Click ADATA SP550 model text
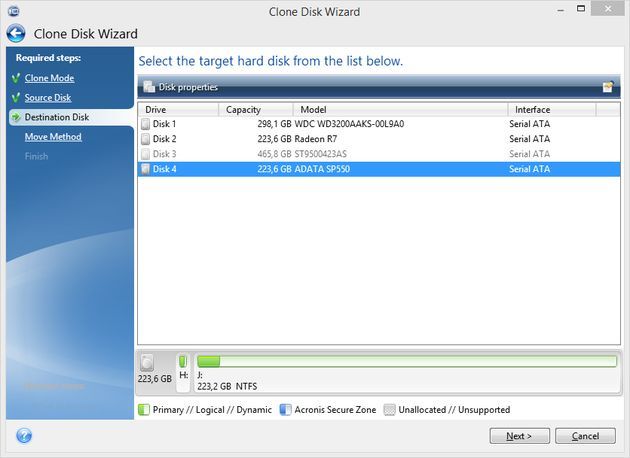 coord(322,169)
